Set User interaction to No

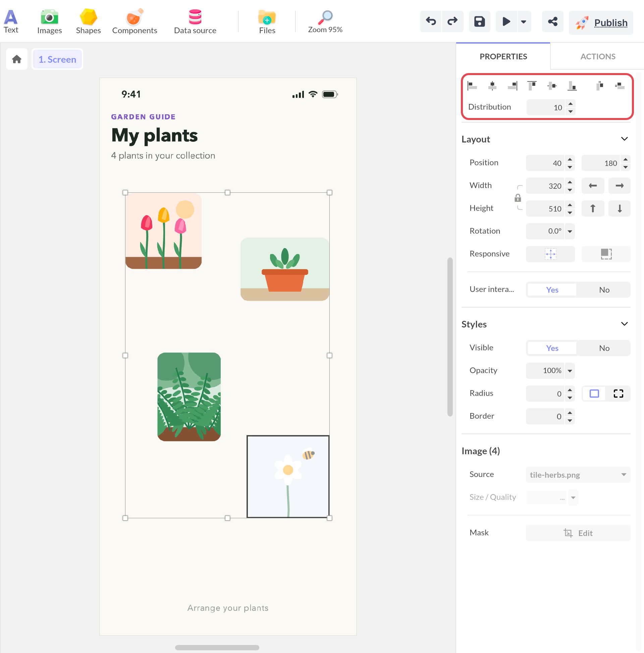coord(604,290)
